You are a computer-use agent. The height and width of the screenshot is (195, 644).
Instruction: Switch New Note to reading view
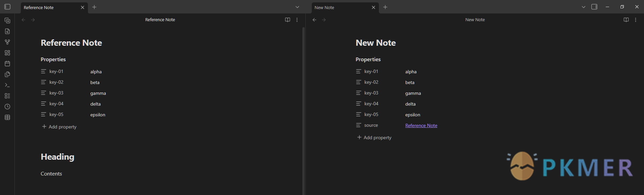click(626, 20)
